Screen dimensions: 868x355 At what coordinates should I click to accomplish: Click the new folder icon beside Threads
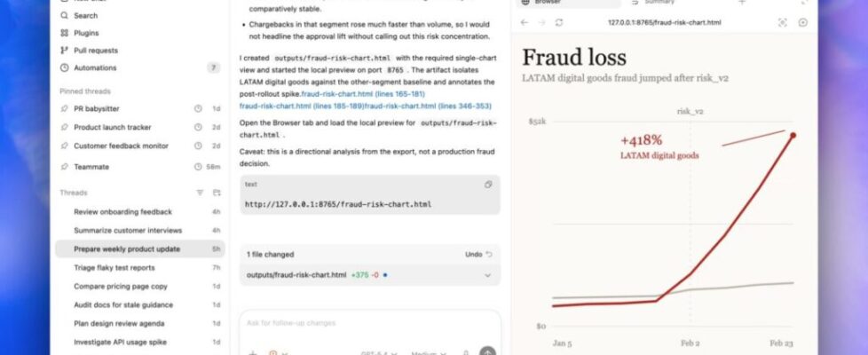(217, 193)
